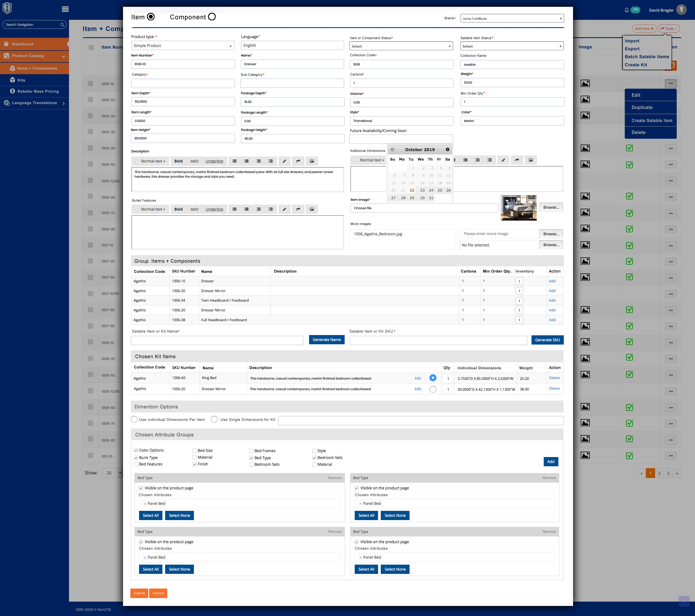The image size is (695, 616).
Task: Click outdent icon in Description toolbar
Action: coord(259,161)
